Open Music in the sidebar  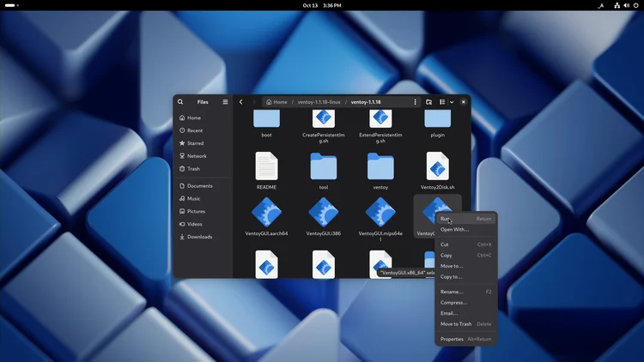click(203, 199)
